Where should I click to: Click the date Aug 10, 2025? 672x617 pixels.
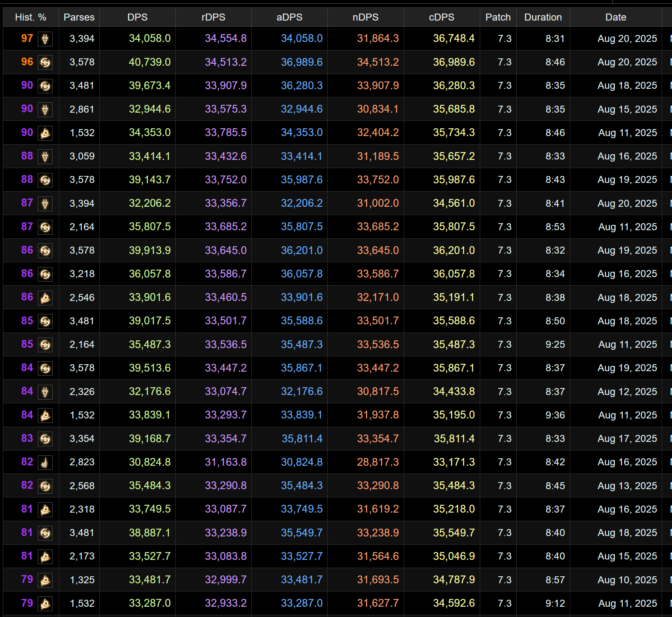[627, 580]
